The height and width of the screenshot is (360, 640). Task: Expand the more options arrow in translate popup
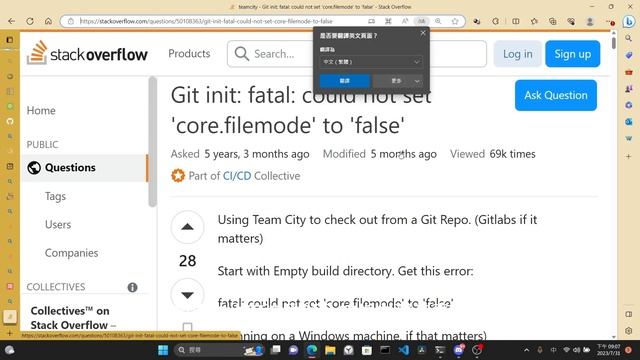pos(417,81)
